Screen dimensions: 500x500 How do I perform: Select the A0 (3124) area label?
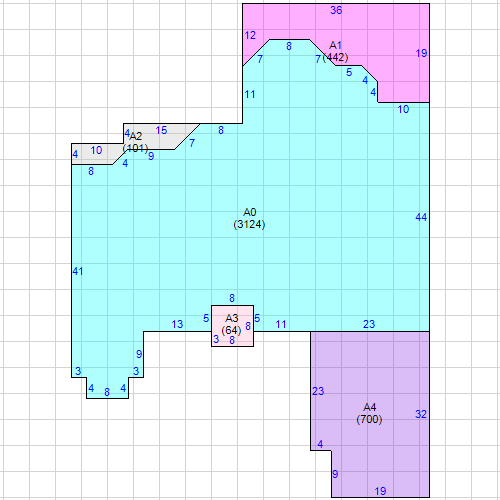[x=249, y=218]
